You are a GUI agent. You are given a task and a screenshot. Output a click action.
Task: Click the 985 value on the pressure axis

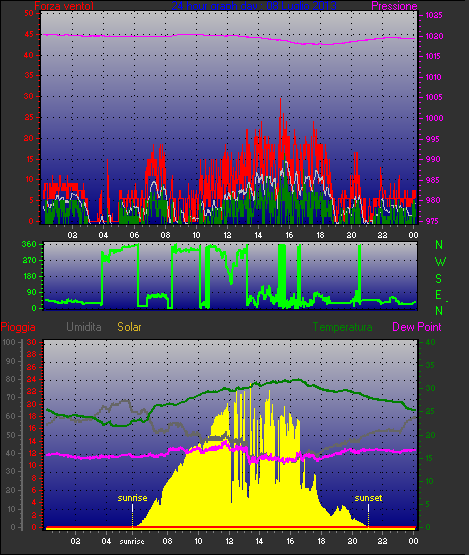(433, 180)
